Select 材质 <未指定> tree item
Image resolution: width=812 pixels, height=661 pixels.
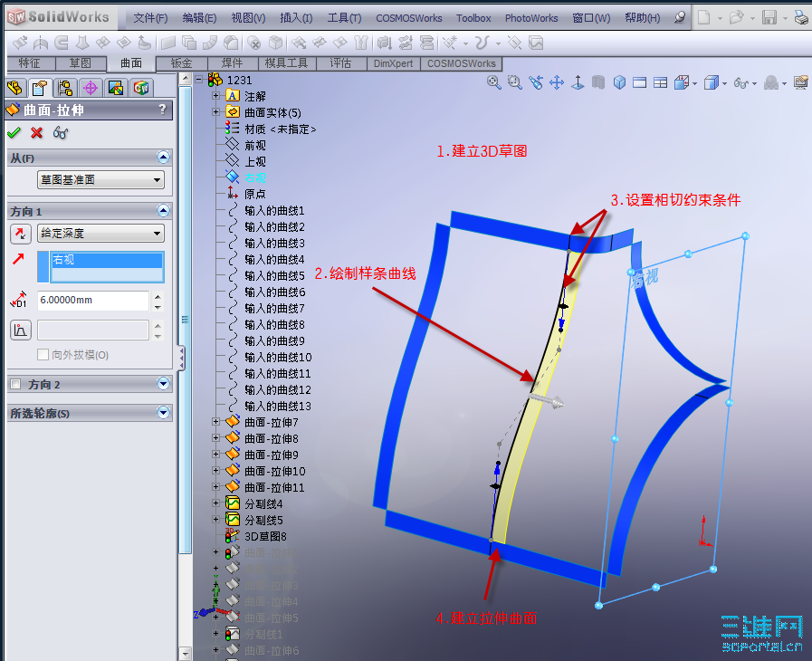point(280,129)
